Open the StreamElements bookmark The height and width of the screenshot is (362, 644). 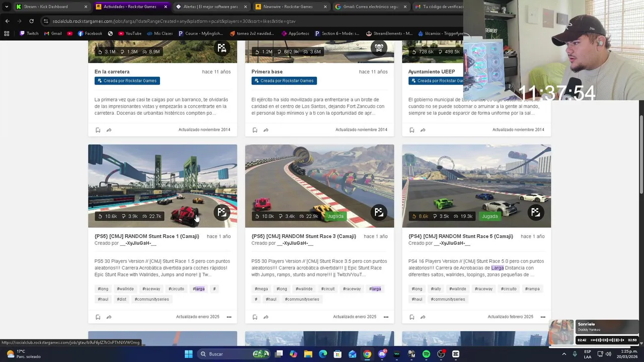[389, 34]
